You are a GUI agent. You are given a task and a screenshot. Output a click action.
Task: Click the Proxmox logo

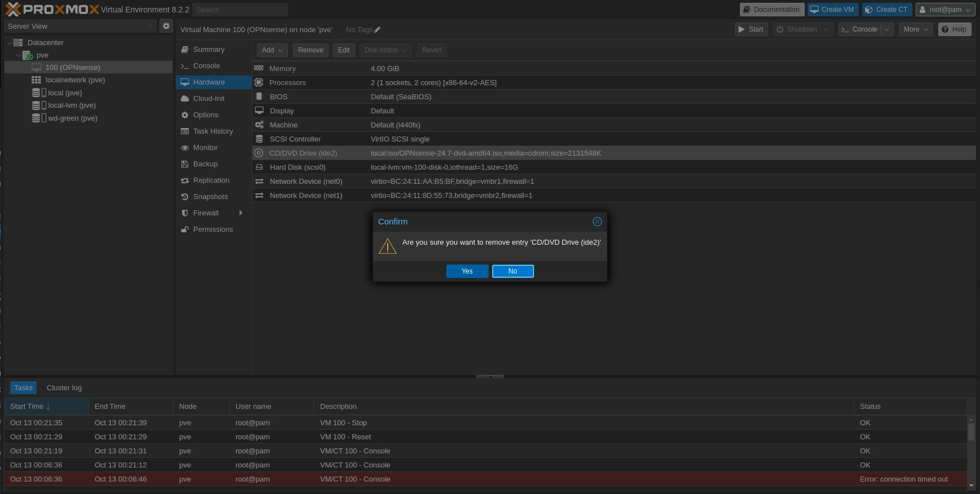pos(52,10)
